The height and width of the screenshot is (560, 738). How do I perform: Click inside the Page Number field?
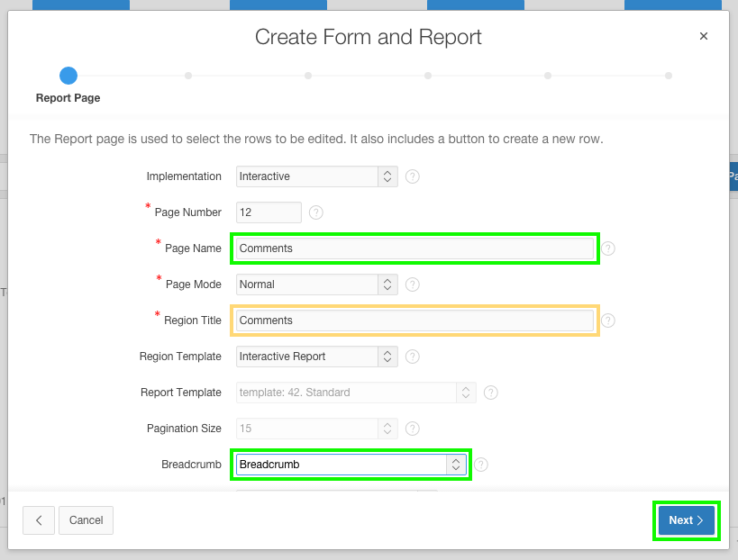tap(268, 212)
